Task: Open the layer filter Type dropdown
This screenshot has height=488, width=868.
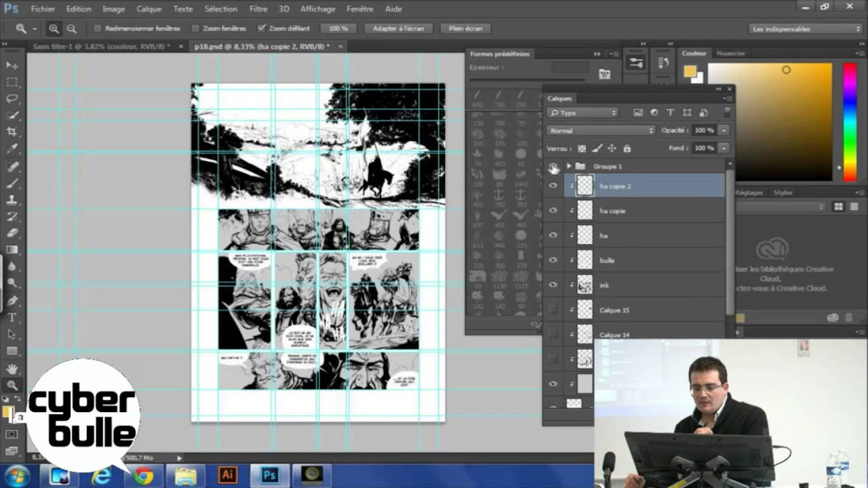Action: [x=583, y=113]
